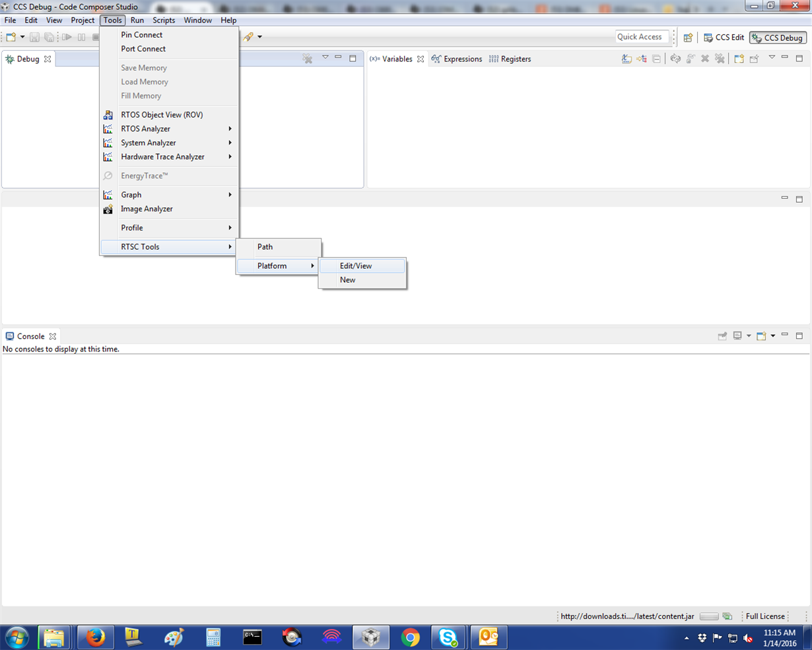Viewport: 812px width, 650px height.
Task: Close the Debug view tab
Action: [x=48, y=59]
